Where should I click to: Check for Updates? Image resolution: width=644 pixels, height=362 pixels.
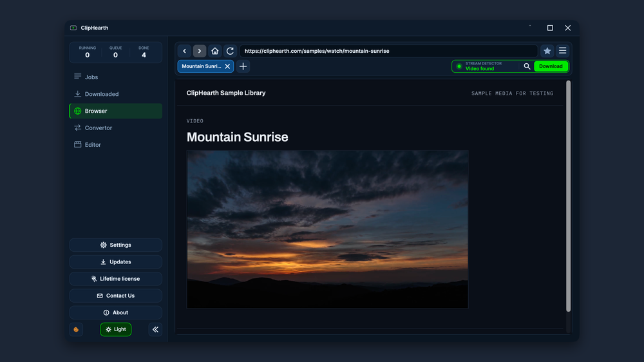coord(116,262)
